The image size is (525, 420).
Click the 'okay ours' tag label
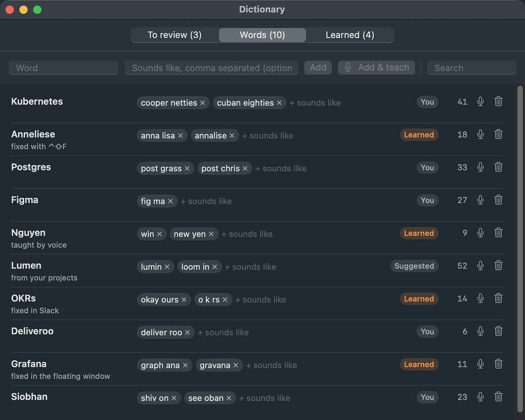[x=160, y=300]
